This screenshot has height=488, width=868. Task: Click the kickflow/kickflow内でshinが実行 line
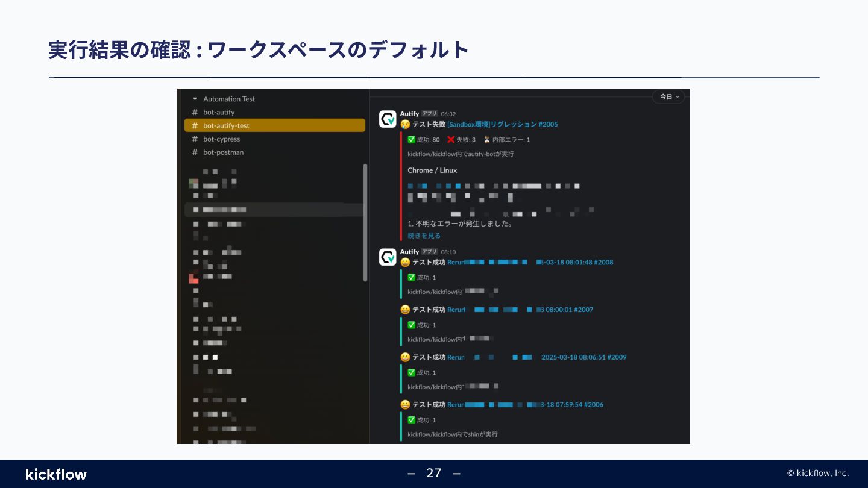click(453, 434)
